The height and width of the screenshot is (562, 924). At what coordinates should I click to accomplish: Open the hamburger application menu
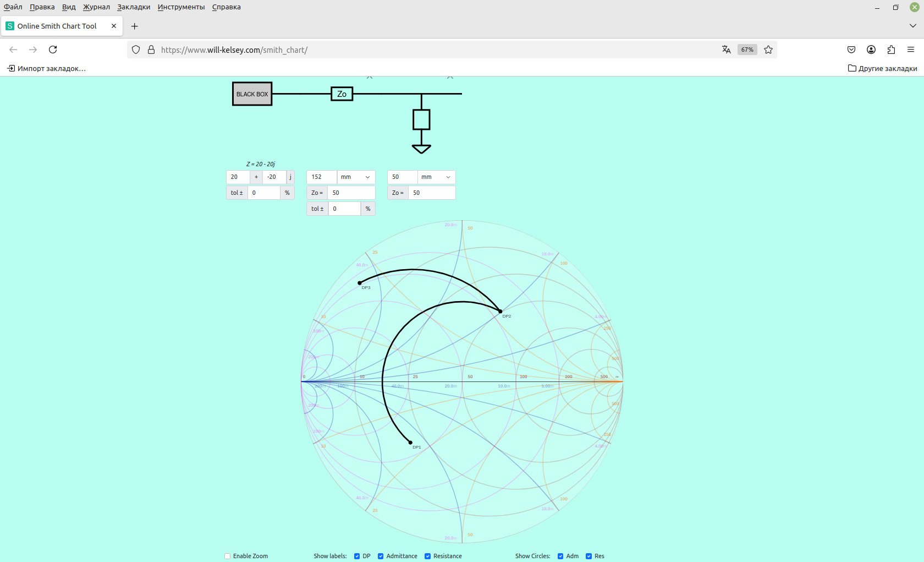(x=911, y=50)
